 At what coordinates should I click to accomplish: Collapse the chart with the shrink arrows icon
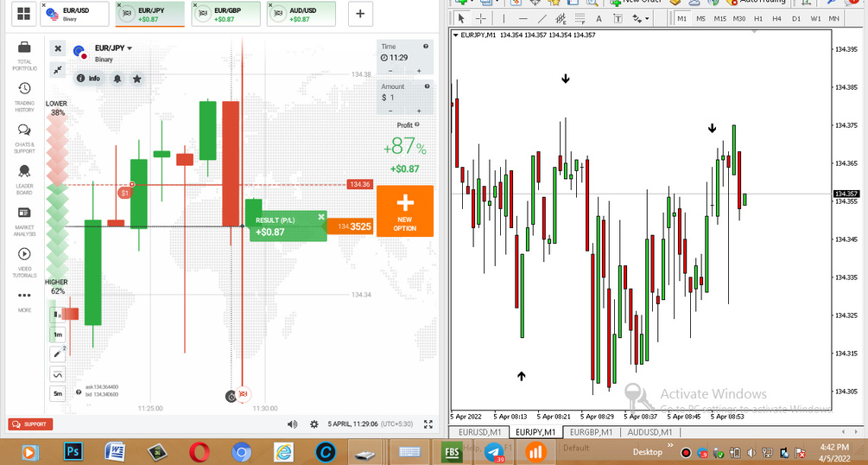(x=58, y=69)
